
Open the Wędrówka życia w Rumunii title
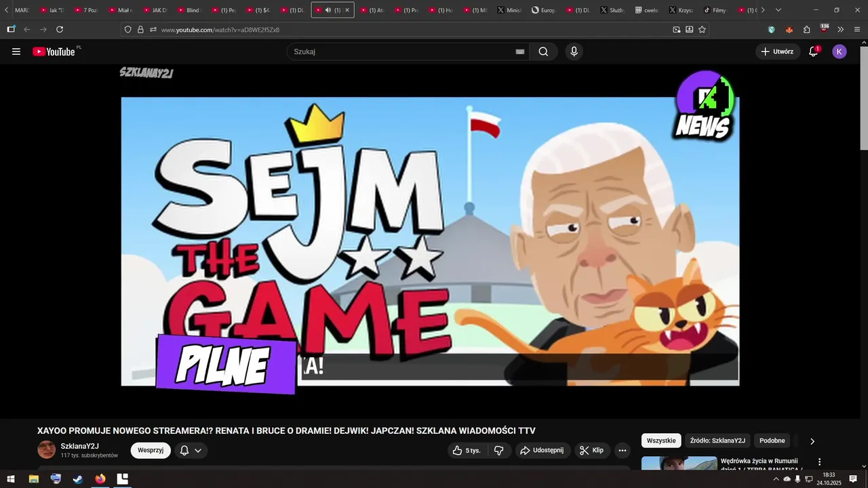(x=763, y=464)
